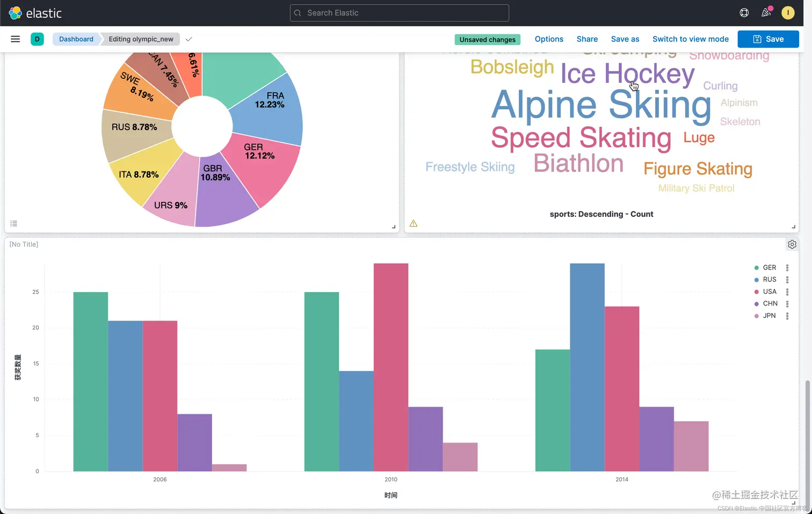The image size is (812, 514).
Task: Click the Luge tag
Action: (x=699, y=137)
